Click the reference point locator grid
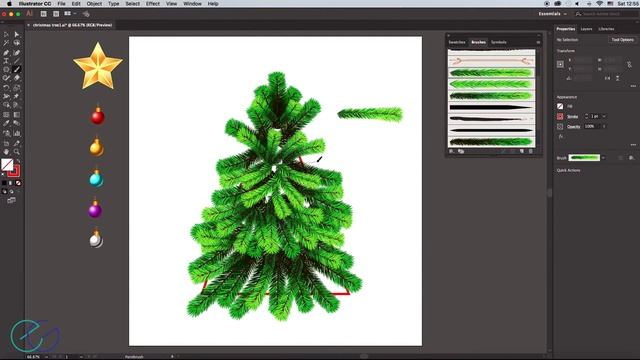The height and width of the screenshot is (360, 640). (x=560, y=64)
